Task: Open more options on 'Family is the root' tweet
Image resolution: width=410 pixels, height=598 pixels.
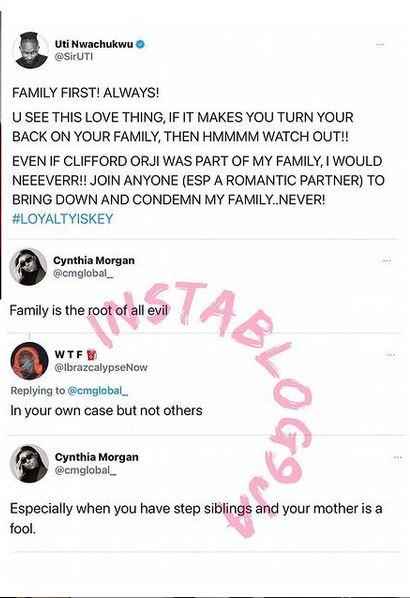Action: (386, 261)
